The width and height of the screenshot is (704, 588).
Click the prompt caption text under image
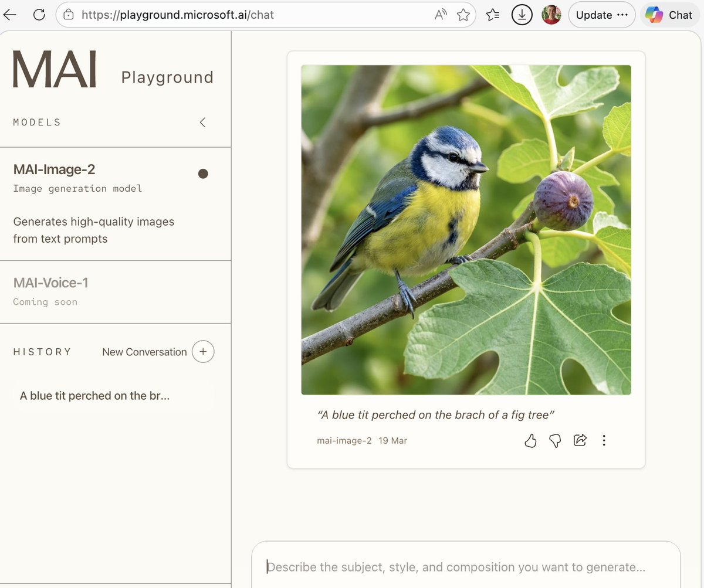pos(436,415)
